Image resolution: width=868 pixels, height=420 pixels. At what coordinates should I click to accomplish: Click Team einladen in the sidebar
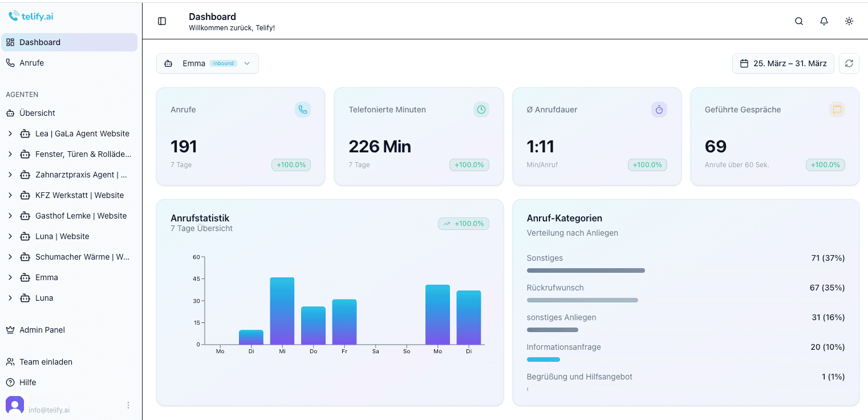coord(44,361)
